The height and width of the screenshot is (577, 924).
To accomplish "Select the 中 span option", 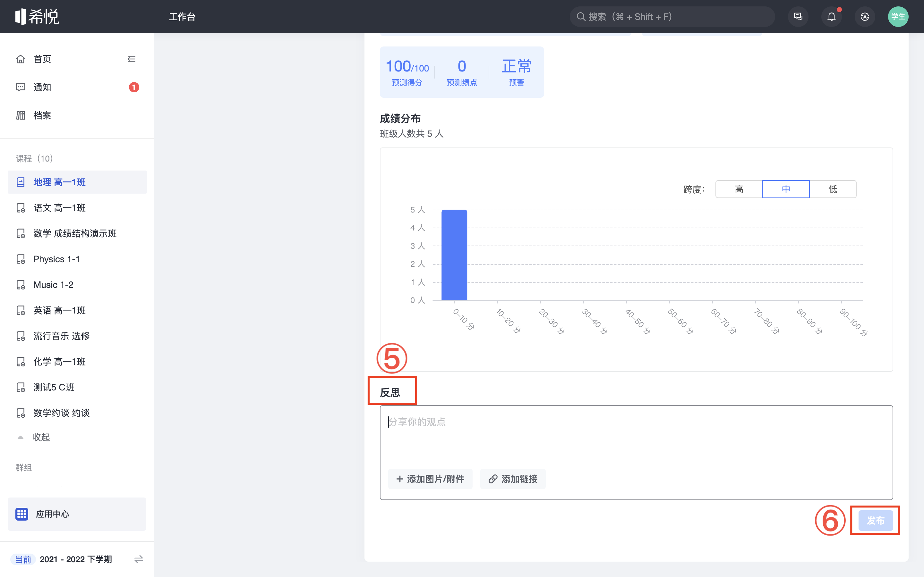I will (x=786, y=189).
